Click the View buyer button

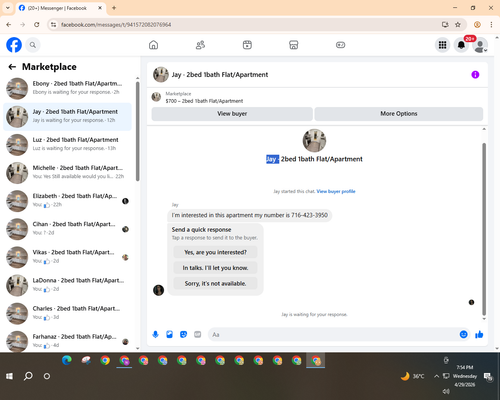232,114
